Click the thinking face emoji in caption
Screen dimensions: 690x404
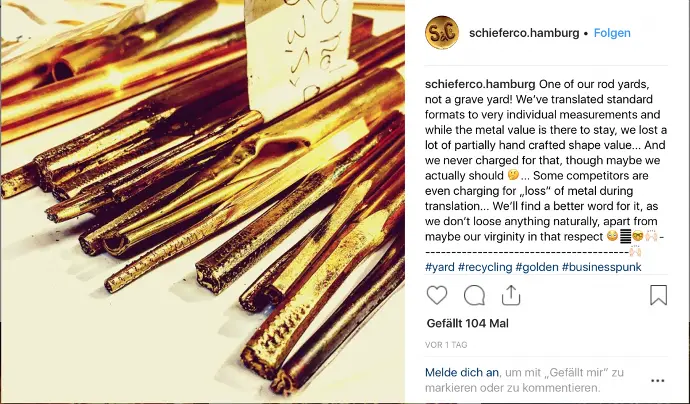[x=513, y=175]
